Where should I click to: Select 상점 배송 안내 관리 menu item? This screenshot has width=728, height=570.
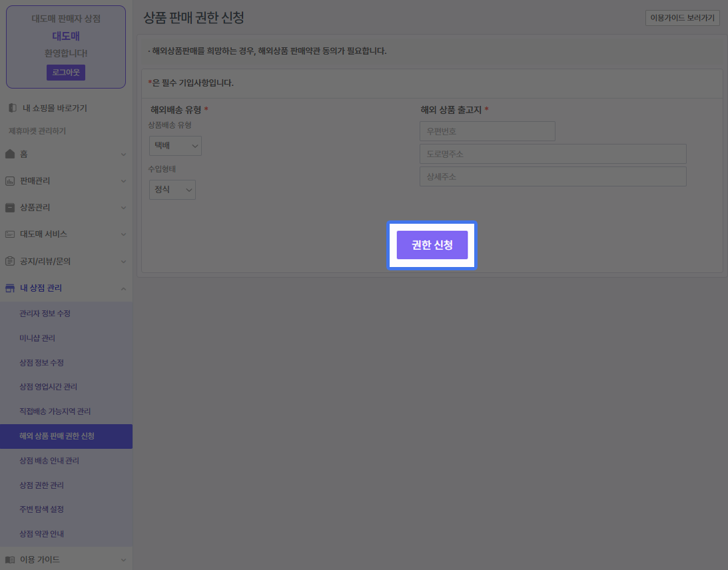[x=49, y=461]
